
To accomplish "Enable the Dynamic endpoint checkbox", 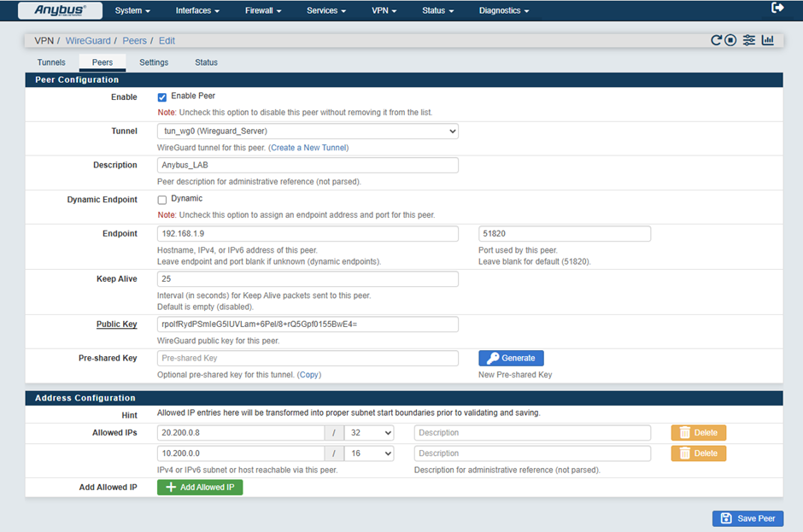I will 162,200.
